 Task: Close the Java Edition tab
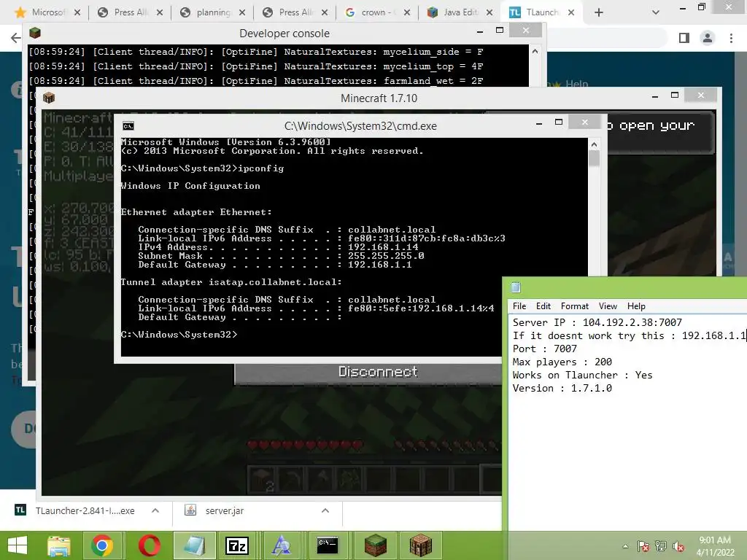tap(489, 12)
